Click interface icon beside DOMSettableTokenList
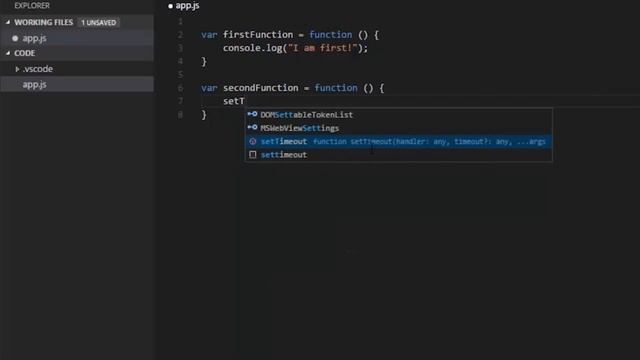 tap(252, 114)
